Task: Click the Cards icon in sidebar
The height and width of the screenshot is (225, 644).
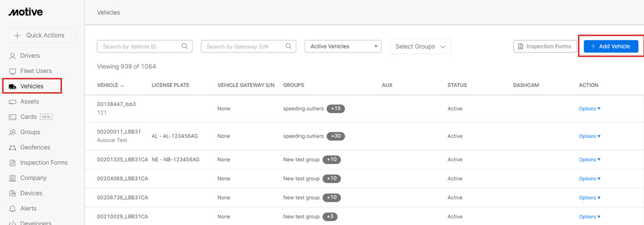Action: click(13, 117)
